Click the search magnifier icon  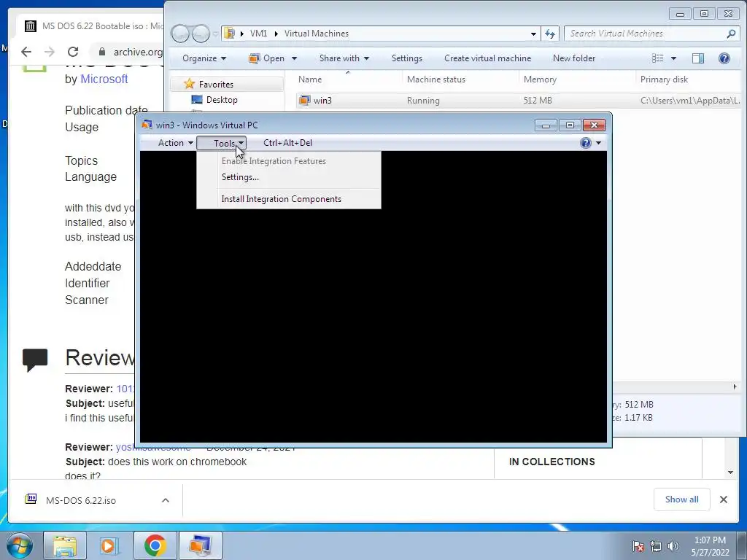click(x=731, y=34)
